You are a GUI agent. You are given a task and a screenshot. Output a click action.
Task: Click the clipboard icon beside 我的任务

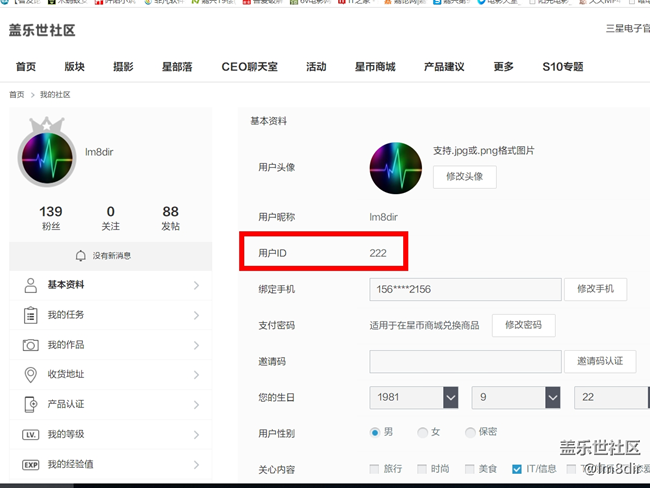pos(31,315)
